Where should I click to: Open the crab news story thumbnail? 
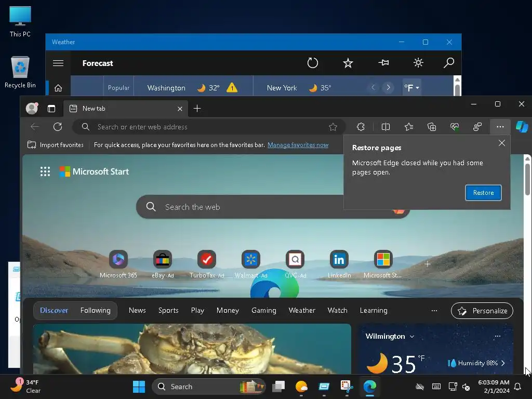(x=192, y=349)
